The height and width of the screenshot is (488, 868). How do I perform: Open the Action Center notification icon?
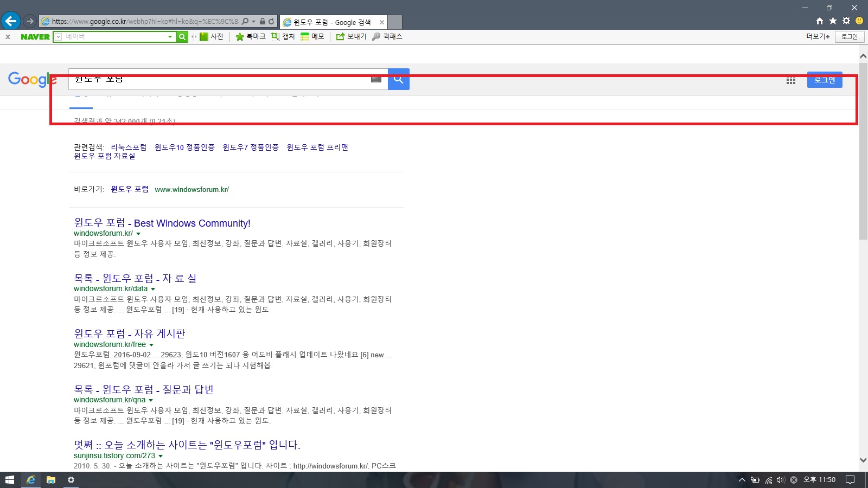point(851,480)
